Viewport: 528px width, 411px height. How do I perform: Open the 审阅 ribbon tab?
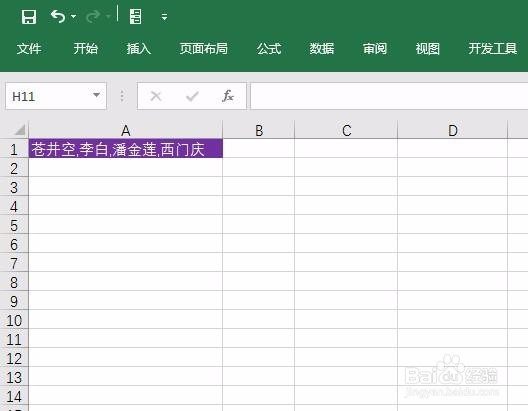[x=375, y=49]
